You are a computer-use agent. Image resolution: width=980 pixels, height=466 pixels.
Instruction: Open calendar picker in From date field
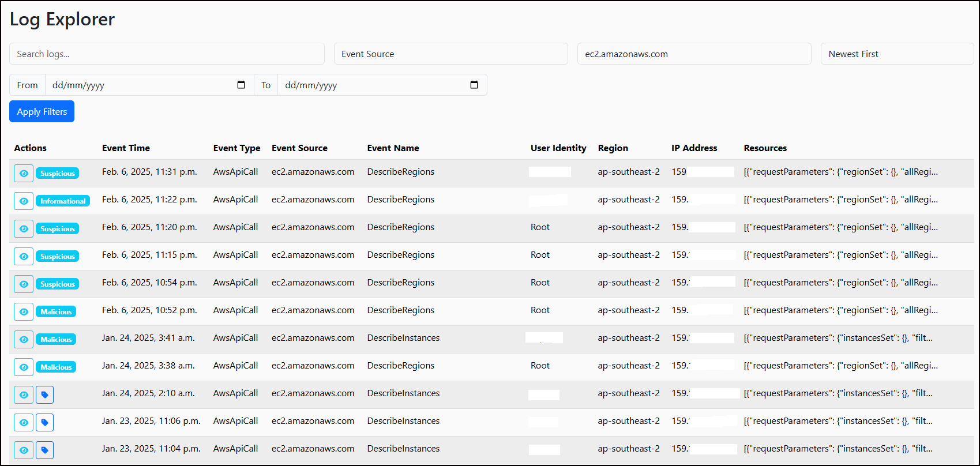pos(241,85)
